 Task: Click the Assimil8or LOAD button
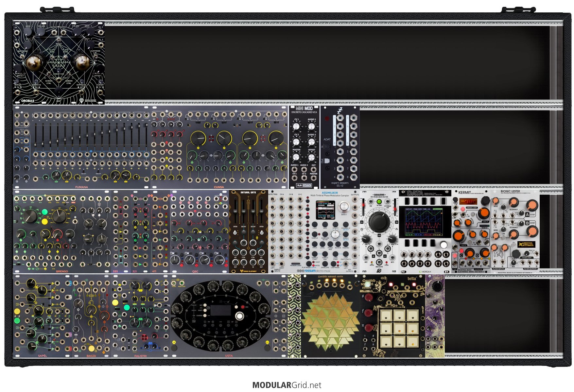315,224
